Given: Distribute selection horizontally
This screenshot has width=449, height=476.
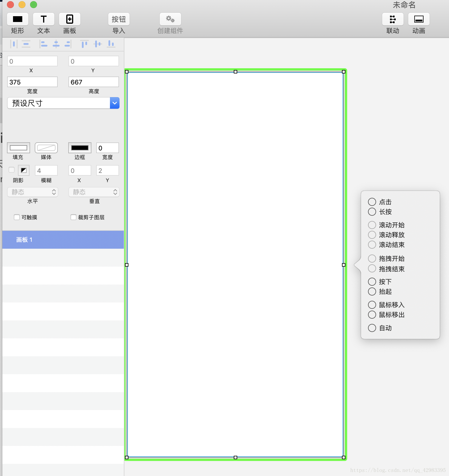Looking at the screenshot, I should [14, 44].
